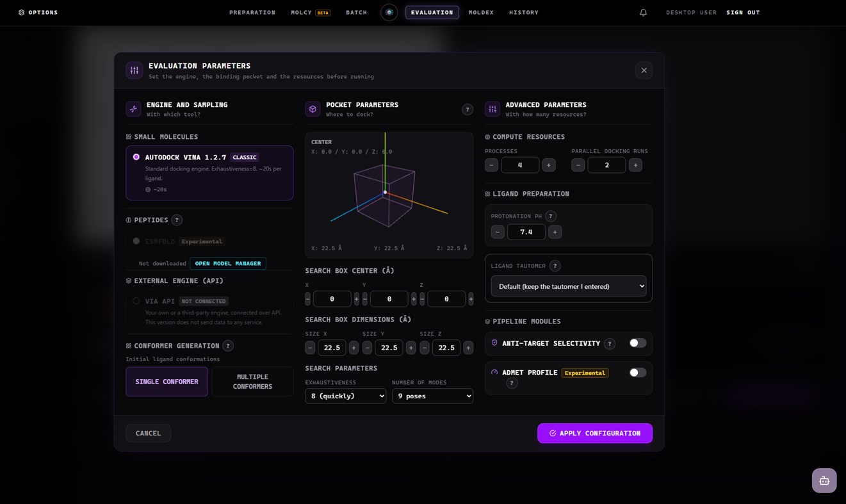Open the chatbot assistant icon

click(824, 480)
